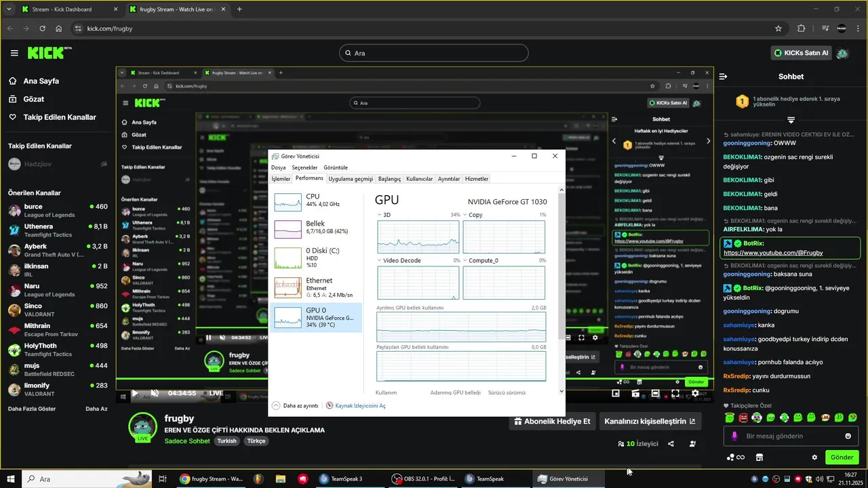The width and height of the screenshot is (868, 488).
Task: Toggle theater mode in player controls
Action: coord(655,393)
